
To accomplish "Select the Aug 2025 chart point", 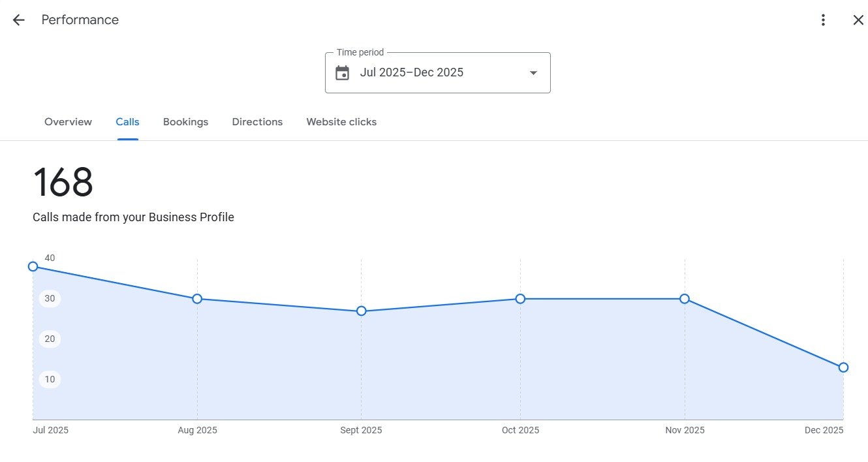I will [x=197, y=299].
